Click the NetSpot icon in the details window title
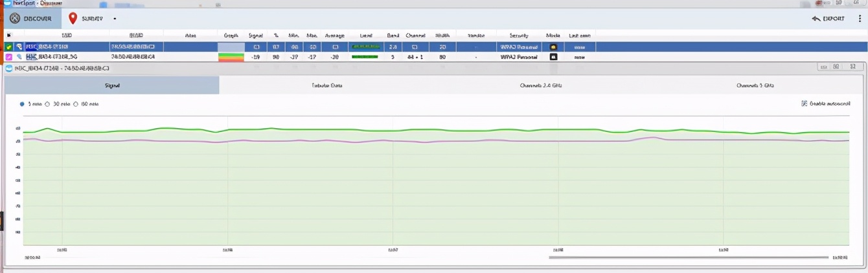This screenshot has height=273, width=868. point(8,67)
